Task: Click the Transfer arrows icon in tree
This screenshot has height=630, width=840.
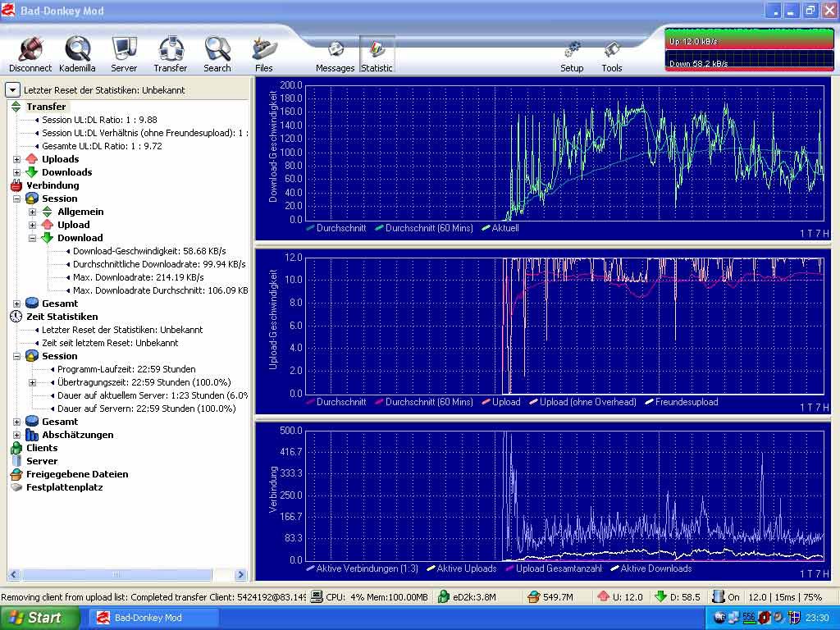Action: tap(16, 107)
